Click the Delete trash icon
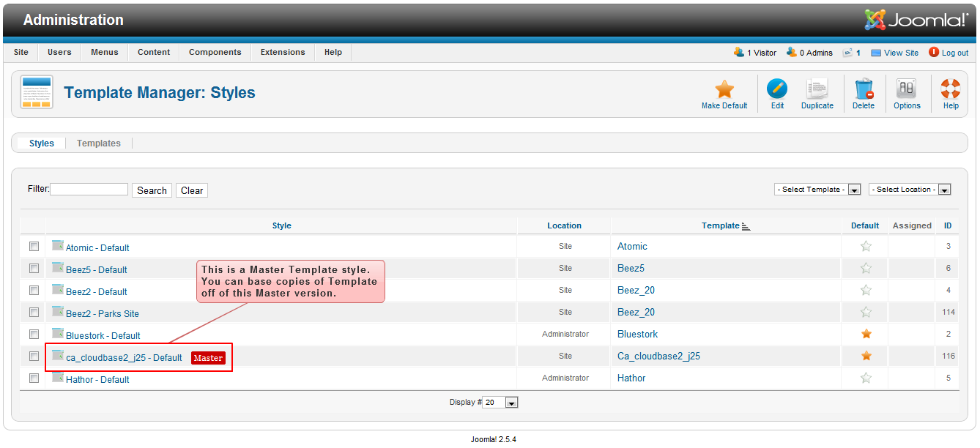 point(864,89)
